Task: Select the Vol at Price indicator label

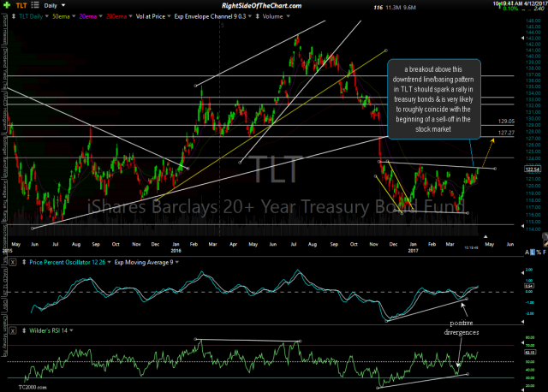Action: tap(151, 16)
